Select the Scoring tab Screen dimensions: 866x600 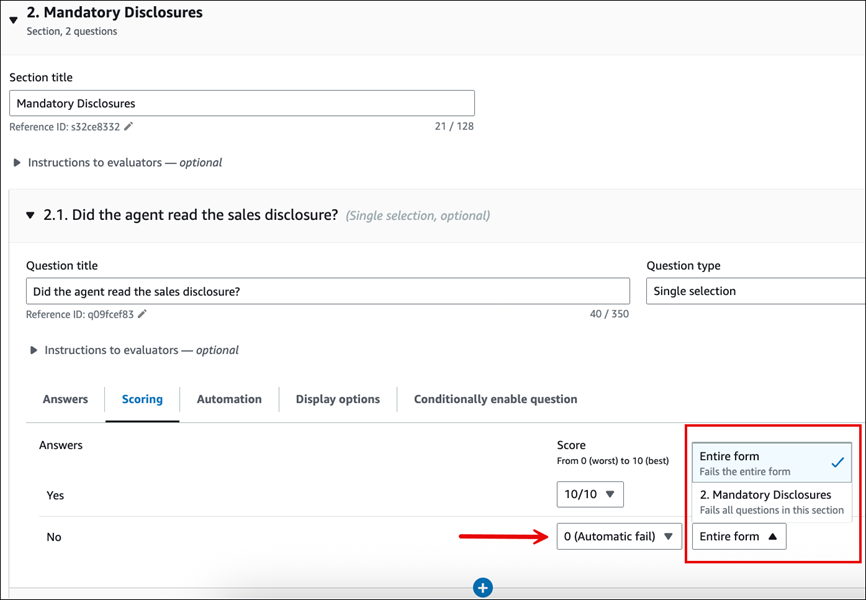pos(142,399)
